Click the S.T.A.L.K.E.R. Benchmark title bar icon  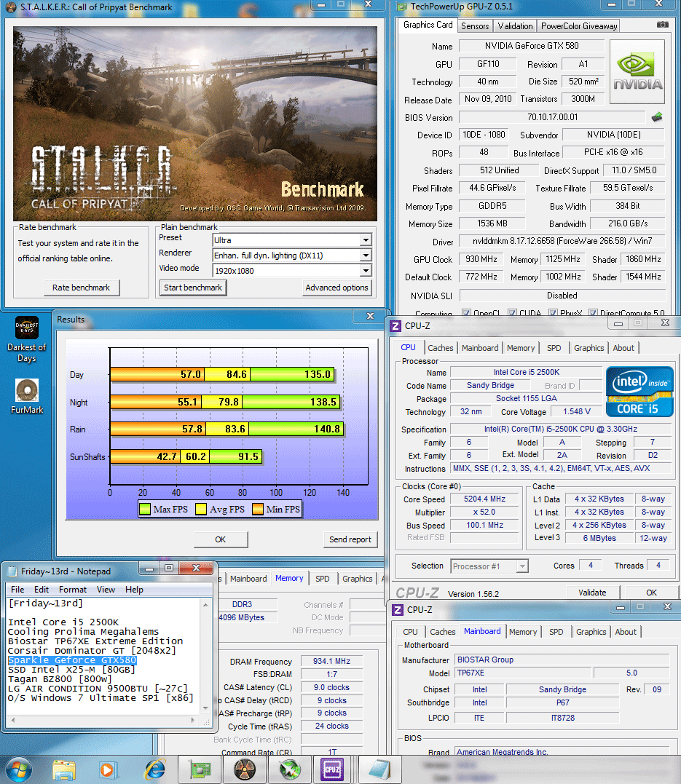[x=10, y=7]
